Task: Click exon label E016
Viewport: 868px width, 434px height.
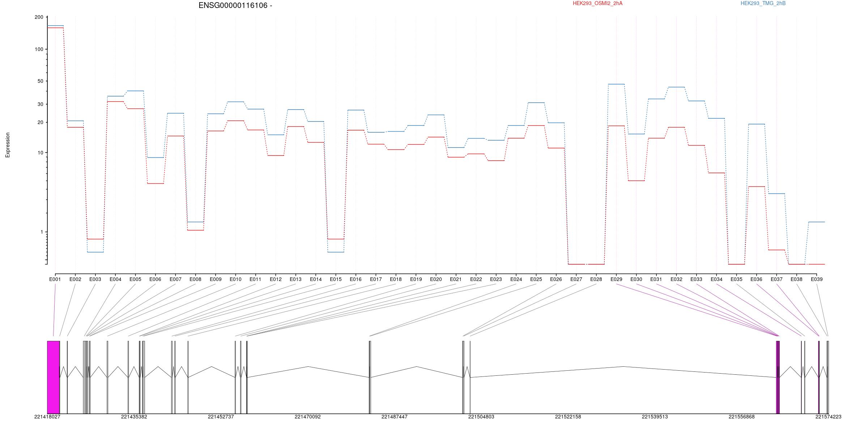Action: 356,279
